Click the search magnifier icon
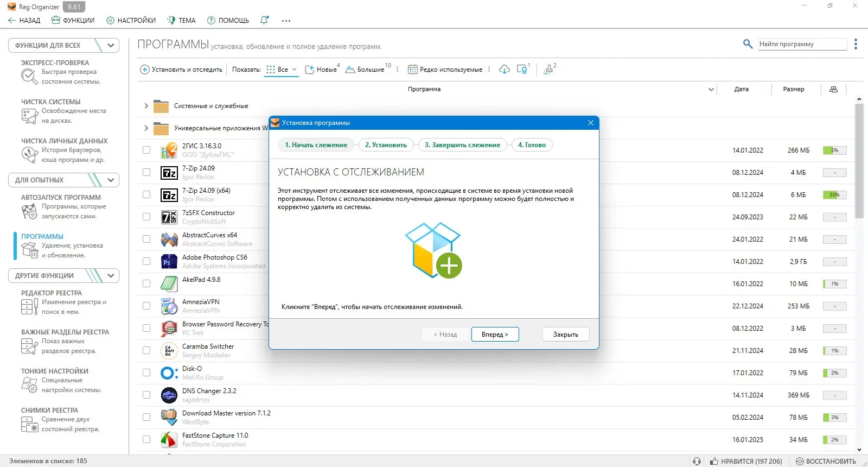This screenshot has width=868, height=467. click(748, 44)
